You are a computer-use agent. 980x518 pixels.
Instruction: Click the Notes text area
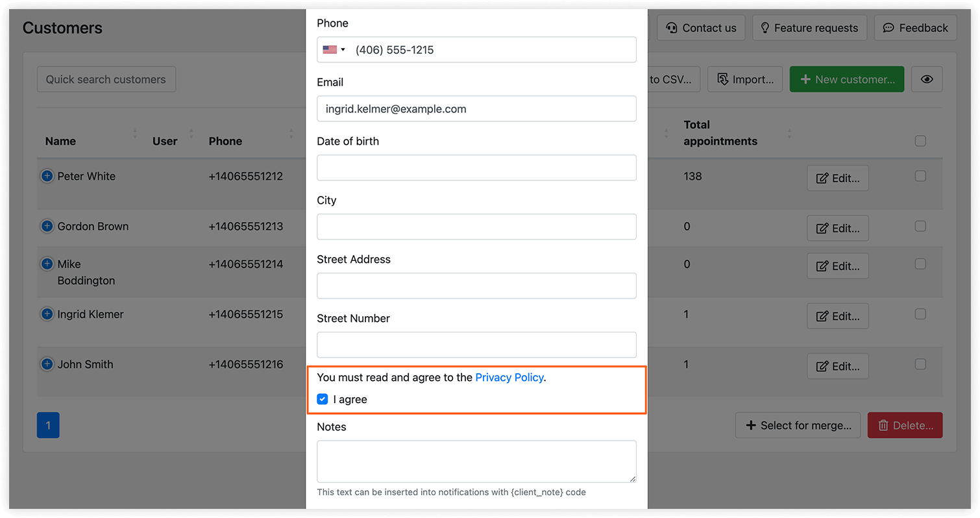pyautogui.click(x=476, y=462)
